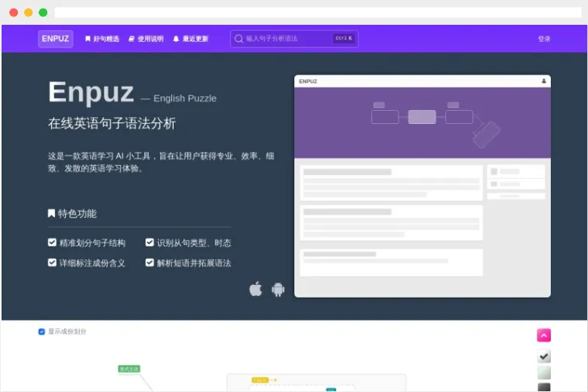Click the 在线英语句子语法分析 subtitle
The height and width of the screenshot is (392, 588).
(x=112, y=123)
